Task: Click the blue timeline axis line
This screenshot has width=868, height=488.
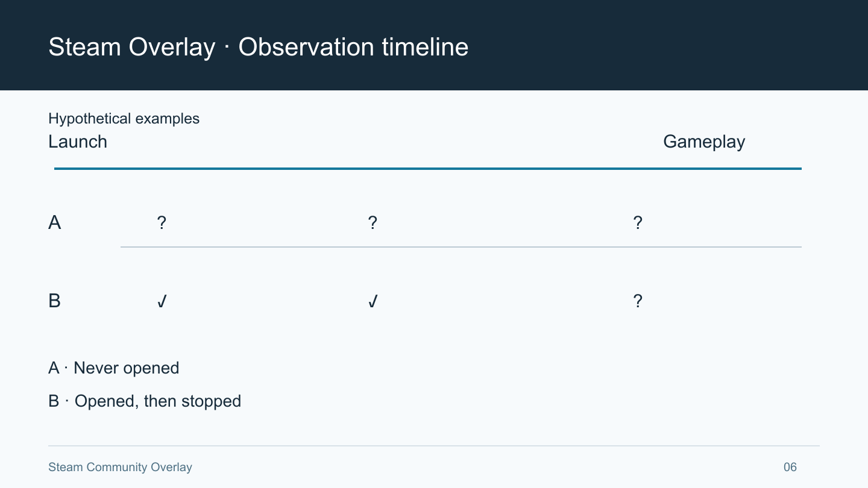Action: click(428, 169)
